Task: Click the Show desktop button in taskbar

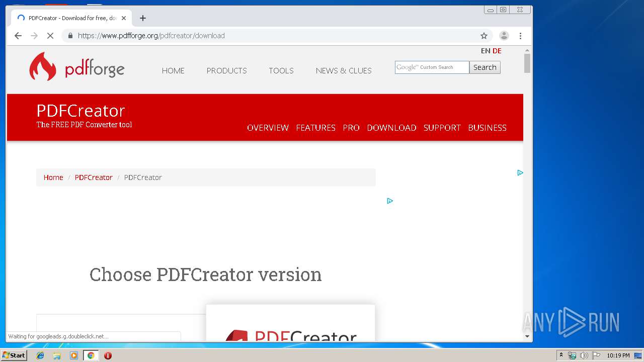Action: coord(638,355)
